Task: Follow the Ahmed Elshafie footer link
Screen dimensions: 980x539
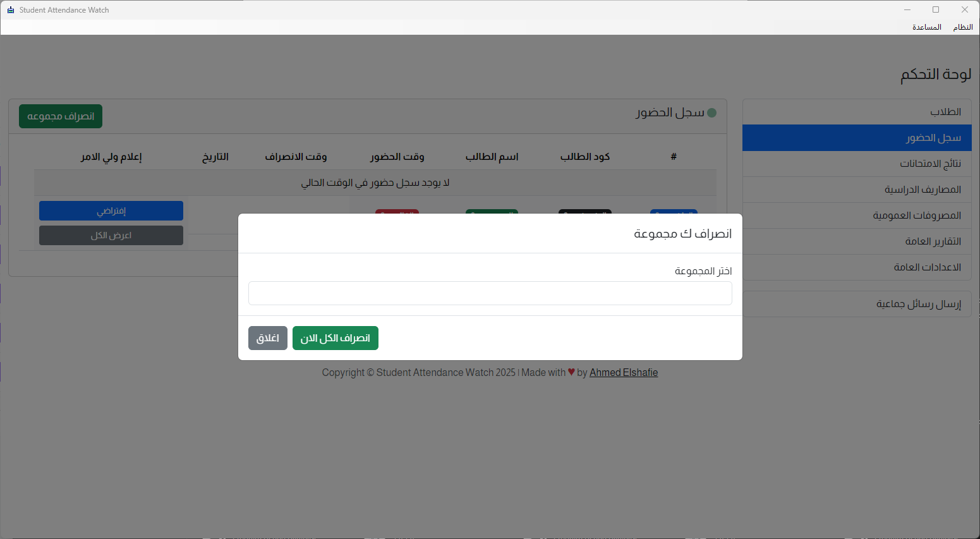Action: coord(624,373)
